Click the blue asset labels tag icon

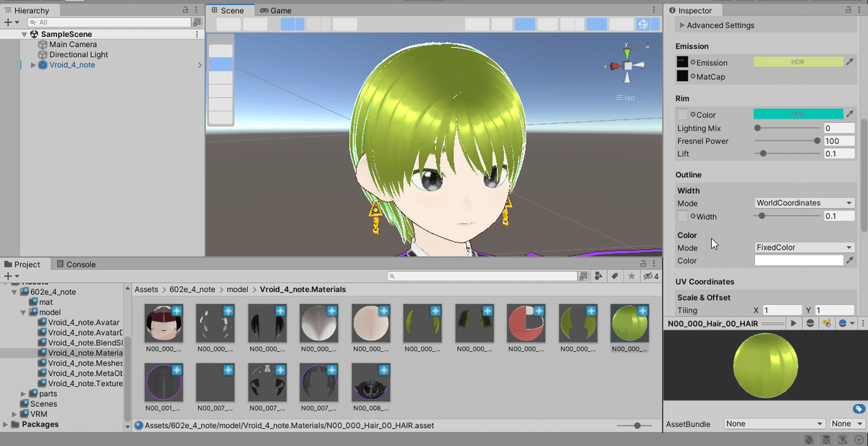coord(859,409)
